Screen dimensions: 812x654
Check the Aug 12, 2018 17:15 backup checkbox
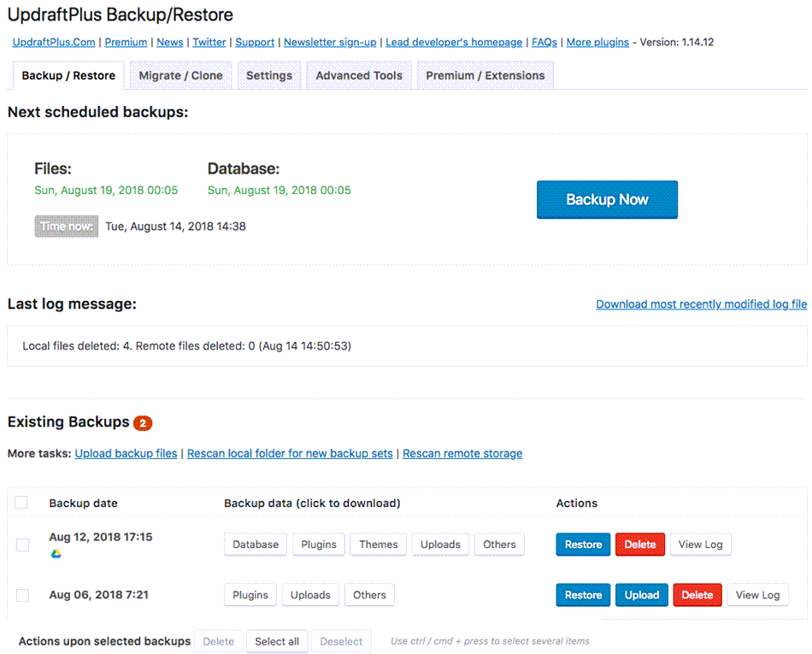[22, 545]
